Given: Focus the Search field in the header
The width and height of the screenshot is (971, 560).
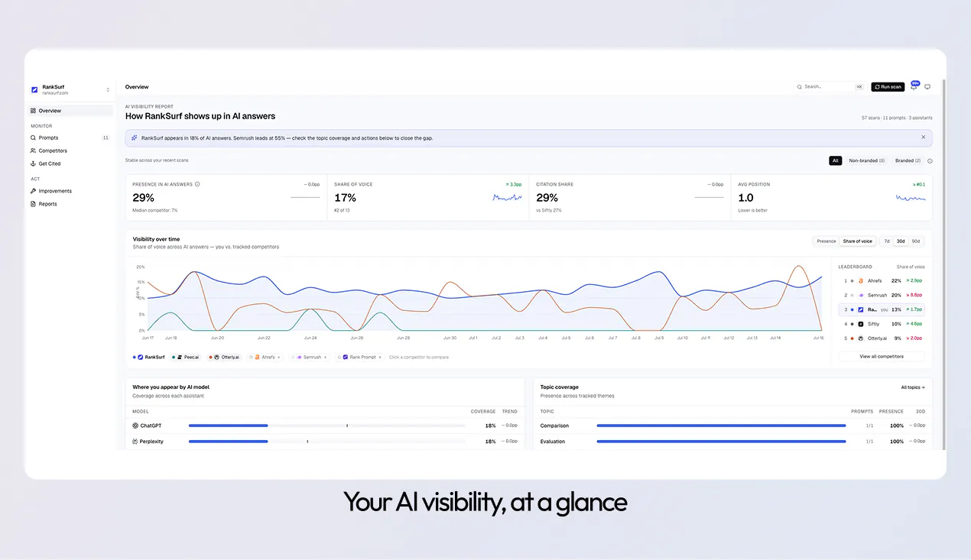Looking at the screenshot, I should click(x=830, y=87).
